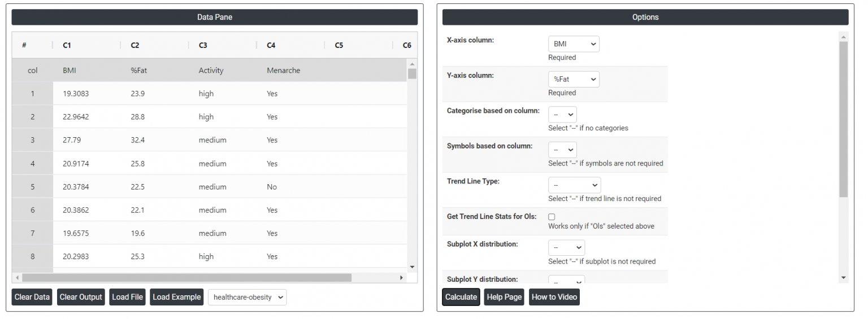Click the Clear Data button
The image size is (868, 319).
pyautogui.click(x=32, y=297)
